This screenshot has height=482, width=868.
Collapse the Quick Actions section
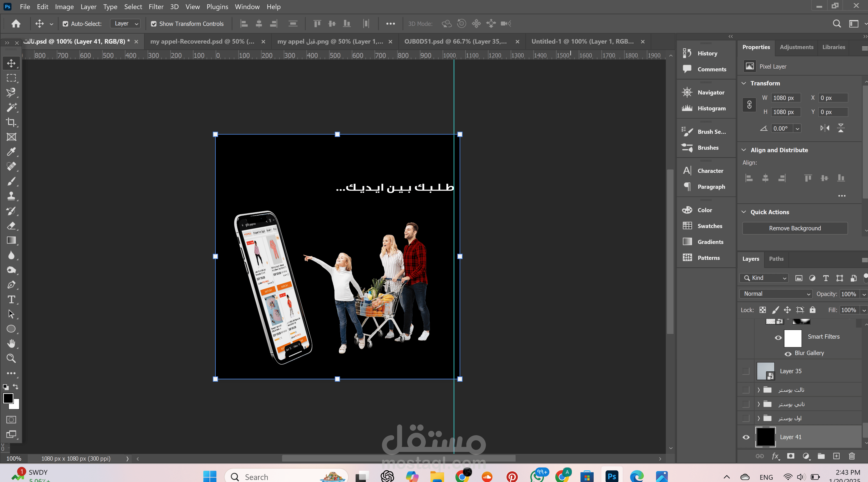pyautogui.click(x=744, y=212)
